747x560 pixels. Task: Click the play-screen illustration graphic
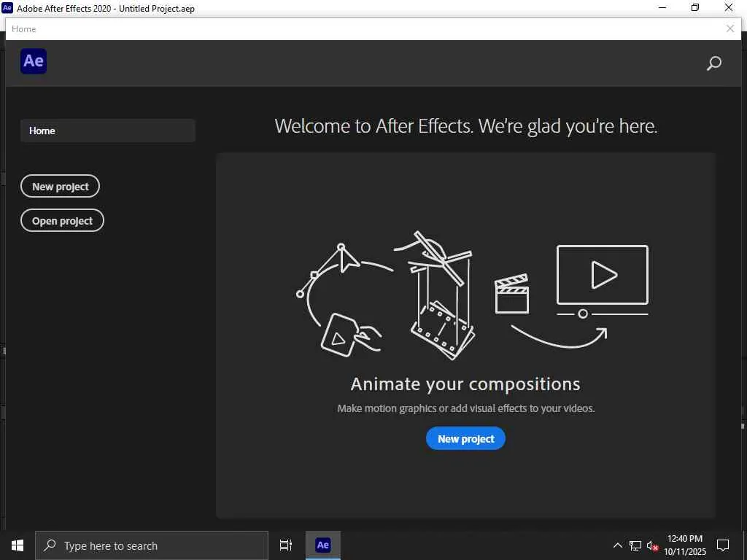point(602,281)
